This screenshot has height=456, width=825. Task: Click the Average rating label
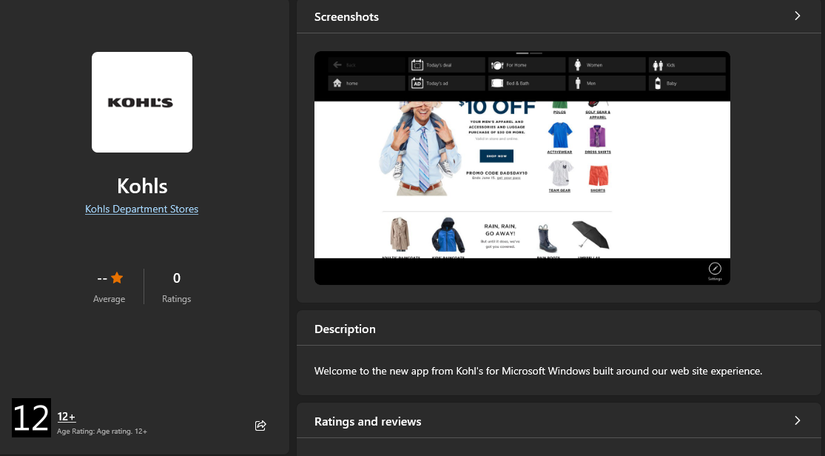[x=109, y=299]
